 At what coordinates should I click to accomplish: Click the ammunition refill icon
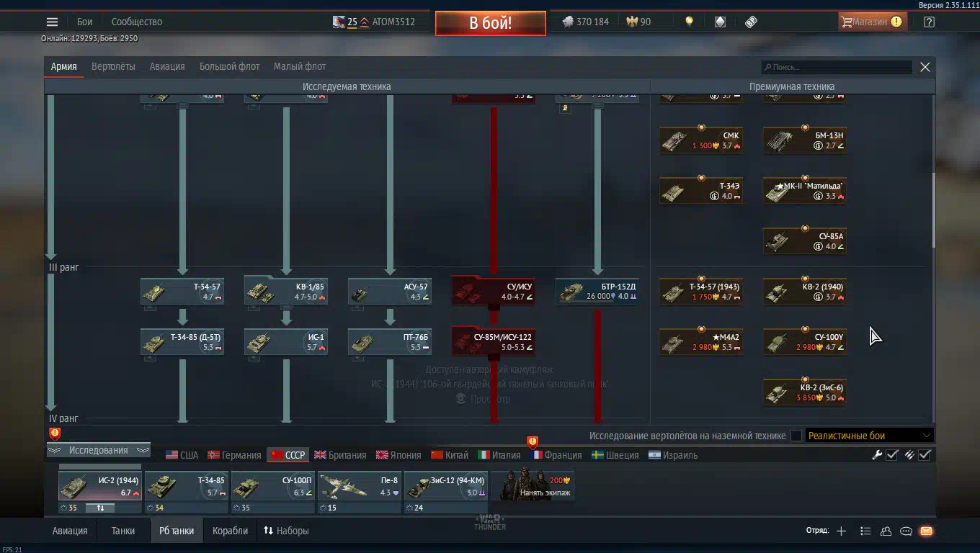point(909,454)
